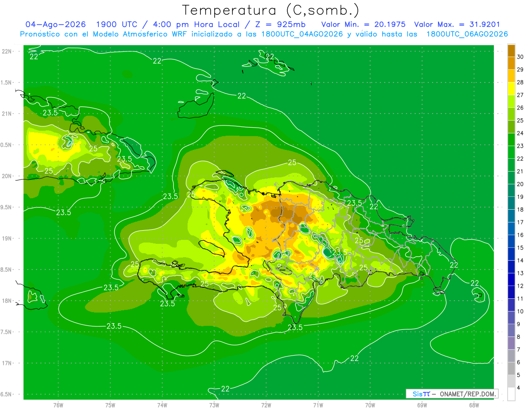Click the '68W' longitude axis label
The image size is (532, 411).
click(474, 405)
